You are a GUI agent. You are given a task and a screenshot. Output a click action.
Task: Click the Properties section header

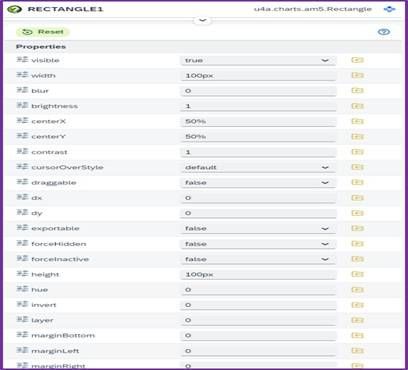pyautogui.click(x=41, y=47)
